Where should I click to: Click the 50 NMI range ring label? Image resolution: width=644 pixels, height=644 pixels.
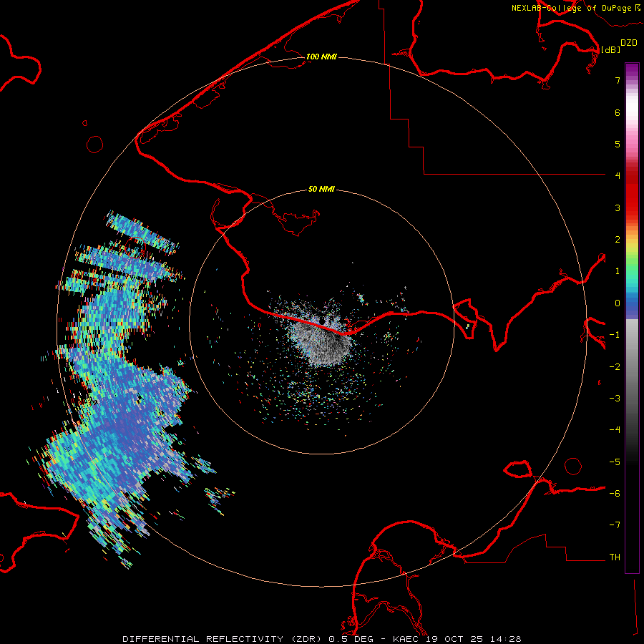click(321, 189)
